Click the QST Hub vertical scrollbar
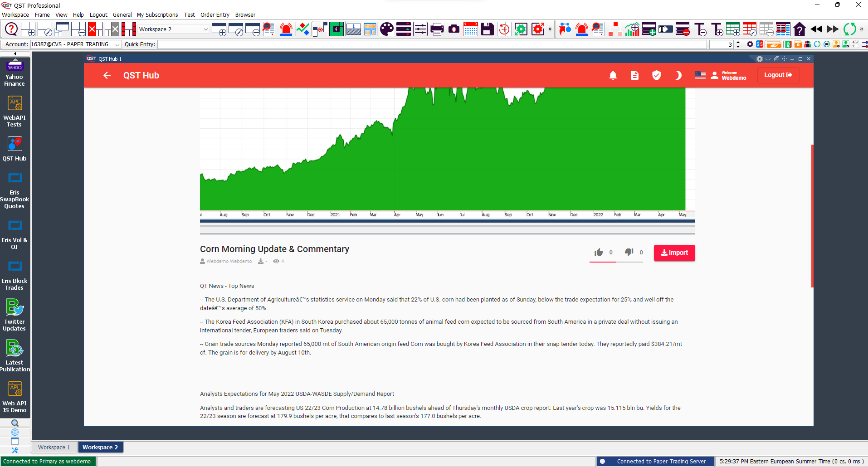 [812, 216]
